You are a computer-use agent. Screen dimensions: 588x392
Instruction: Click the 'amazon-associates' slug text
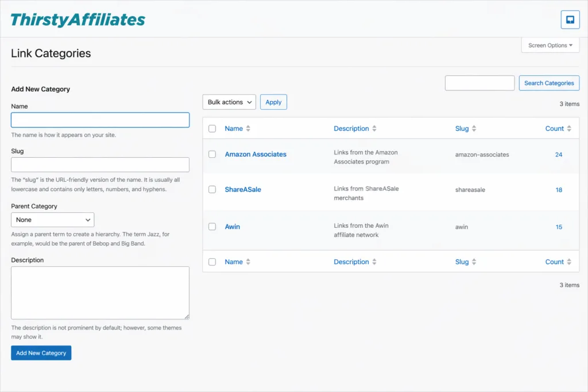pos(482,154)
